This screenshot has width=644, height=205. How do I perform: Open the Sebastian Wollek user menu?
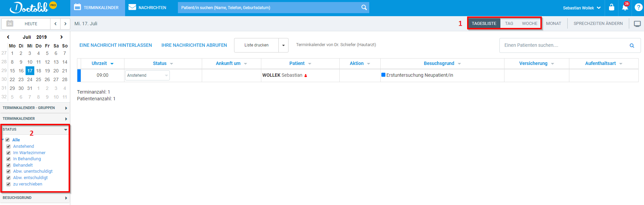[x=582, y=8]
